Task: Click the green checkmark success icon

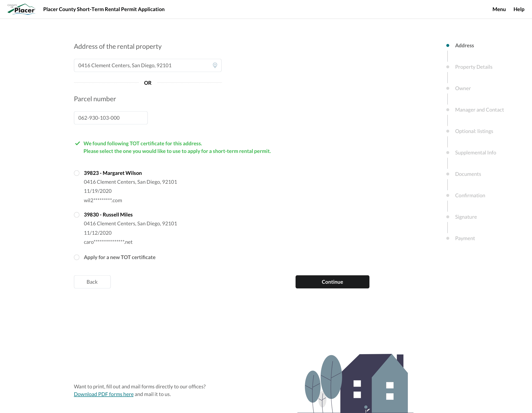Action: pos(77,143)
